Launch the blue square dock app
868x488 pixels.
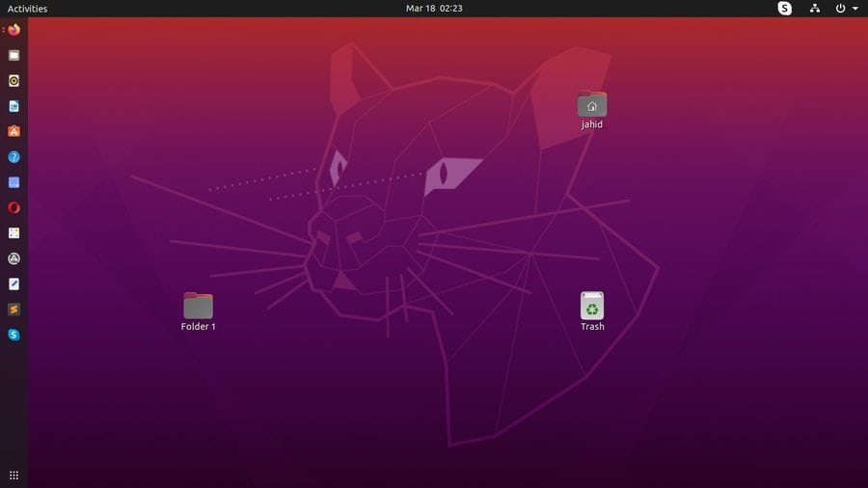(x=14, y=182)
